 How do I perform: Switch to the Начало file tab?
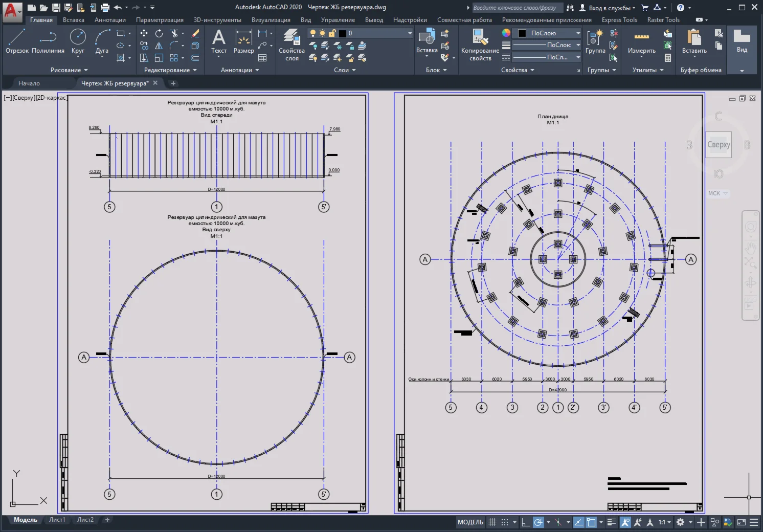[29, 83]
